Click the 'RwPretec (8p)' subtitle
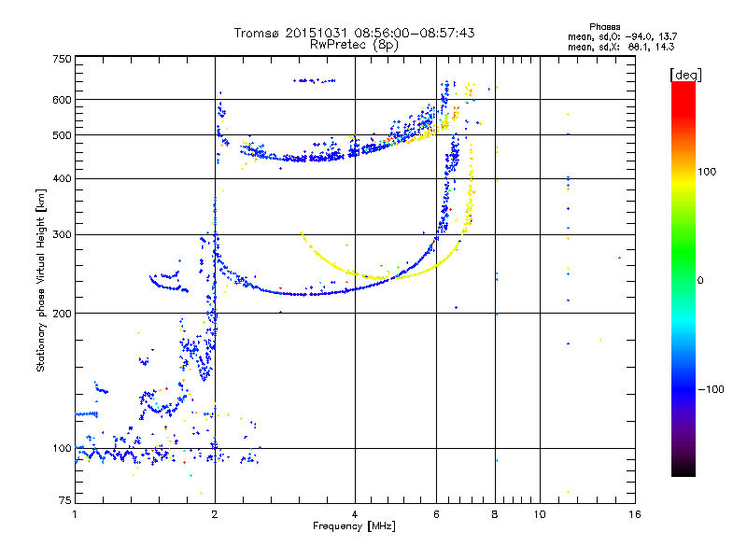This screenshot has height=560, width=747. 354,45
